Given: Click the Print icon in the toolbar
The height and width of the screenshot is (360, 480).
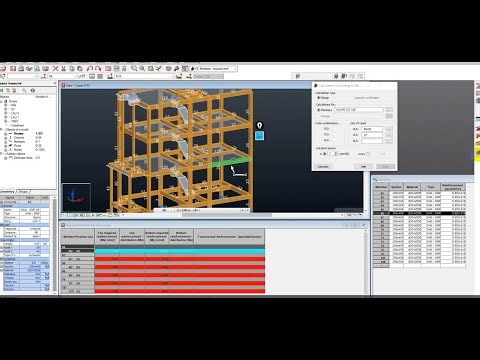Looking at the screenshot, I should click(x=21, y=68).
